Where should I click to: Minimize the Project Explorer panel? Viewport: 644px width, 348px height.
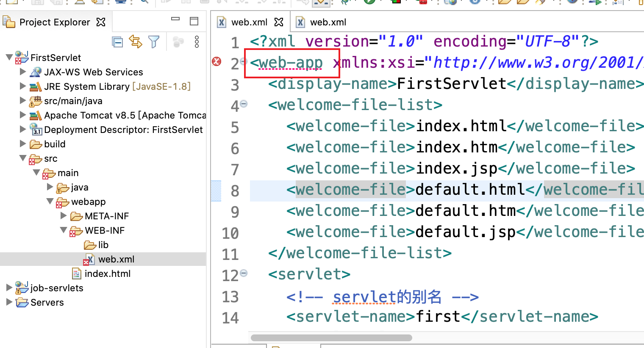175,19
